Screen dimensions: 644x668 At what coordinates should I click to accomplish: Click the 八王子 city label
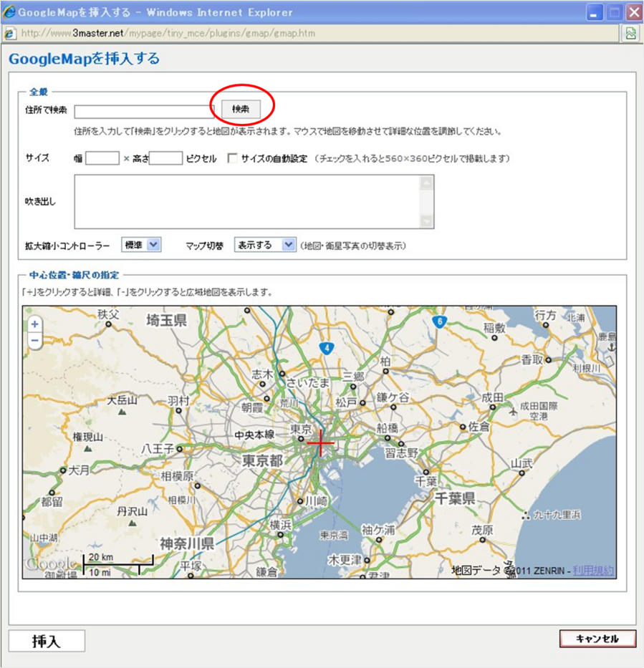(x=158, y=449)
